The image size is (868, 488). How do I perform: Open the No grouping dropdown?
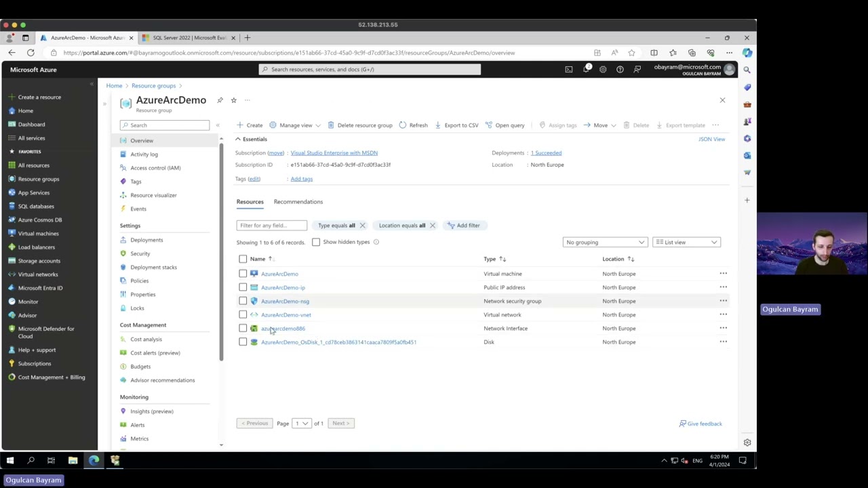click(605, 242)
